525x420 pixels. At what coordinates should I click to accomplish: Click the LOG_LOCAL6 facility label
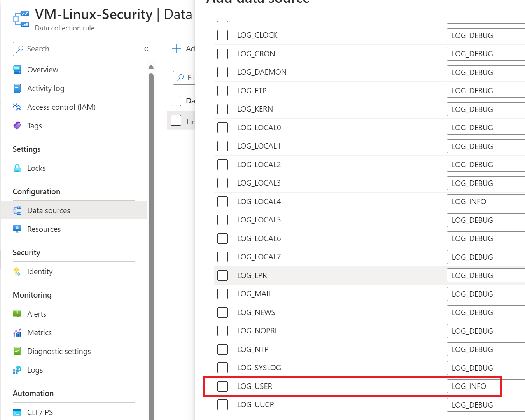pyautogui.click(x=259, y=238)
